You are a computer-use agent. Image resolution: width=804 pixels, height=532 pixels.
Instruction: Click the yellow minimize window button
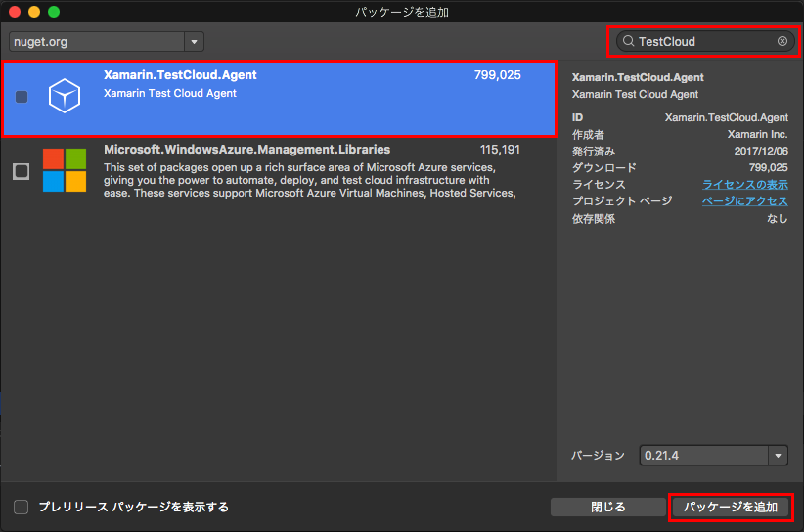coord(34,12)
